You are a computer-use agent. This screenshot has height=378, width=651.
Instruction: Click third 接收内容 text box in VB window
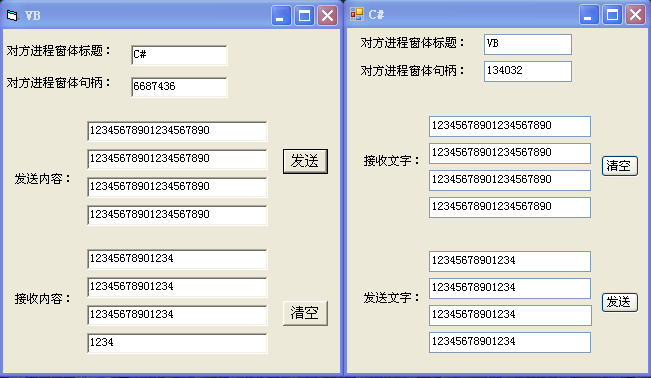(177, 315)
